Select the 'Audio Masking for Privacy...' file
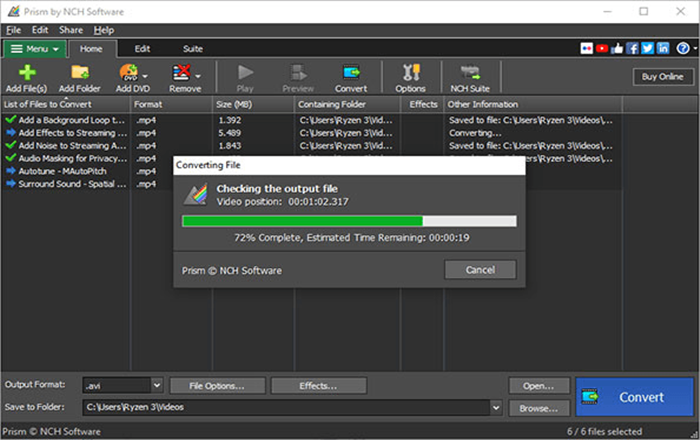This screenshot has width=700, height=440. 73,158
